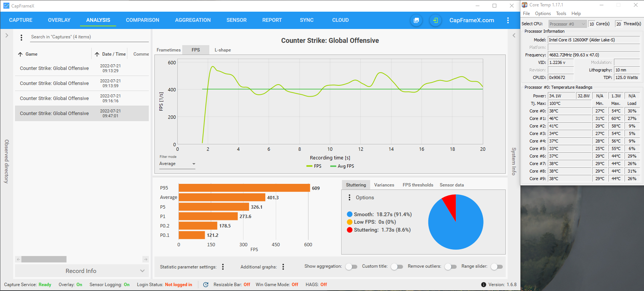This screenshot has width=644, height=291.
Task: Click the refresh icon in the status bar
Action: coord(206,285)
